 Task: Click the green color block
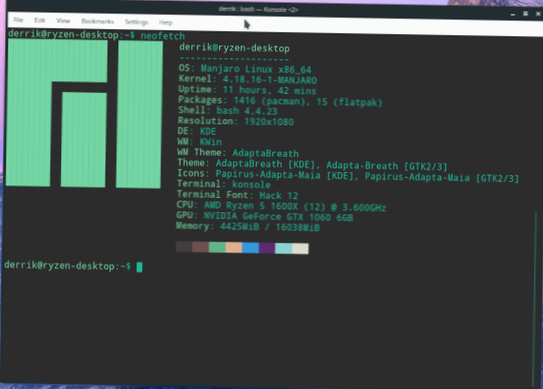217,247
